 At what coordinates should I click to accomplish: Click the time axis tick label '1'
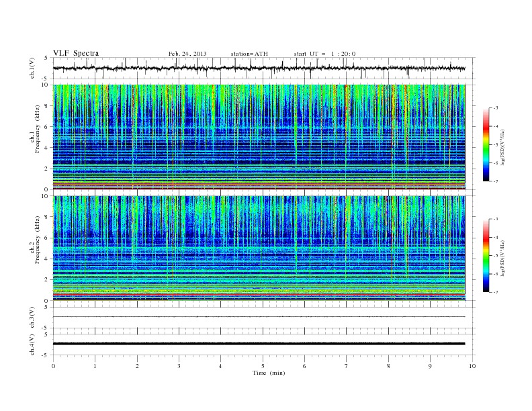click(x=95, y=366)
